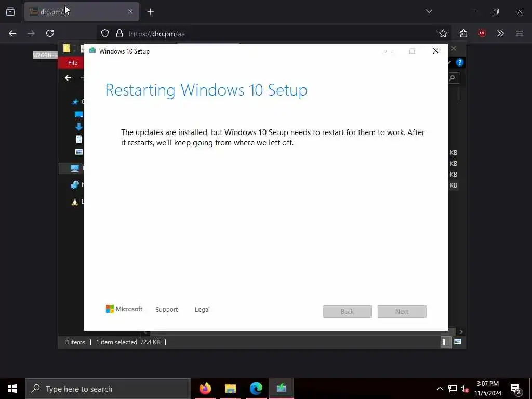Open the Windows Start menu

coord(12,389)
